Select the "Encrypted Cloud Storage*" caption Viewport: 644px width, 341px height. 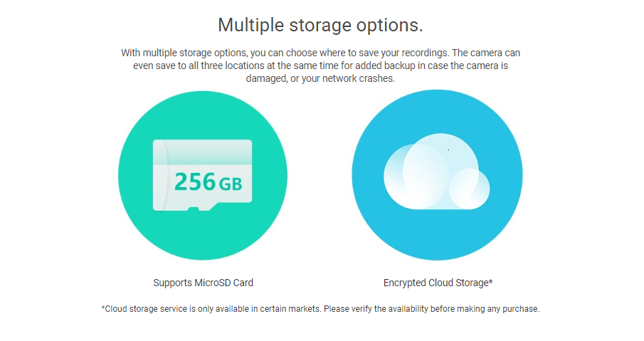pos(438,283)
